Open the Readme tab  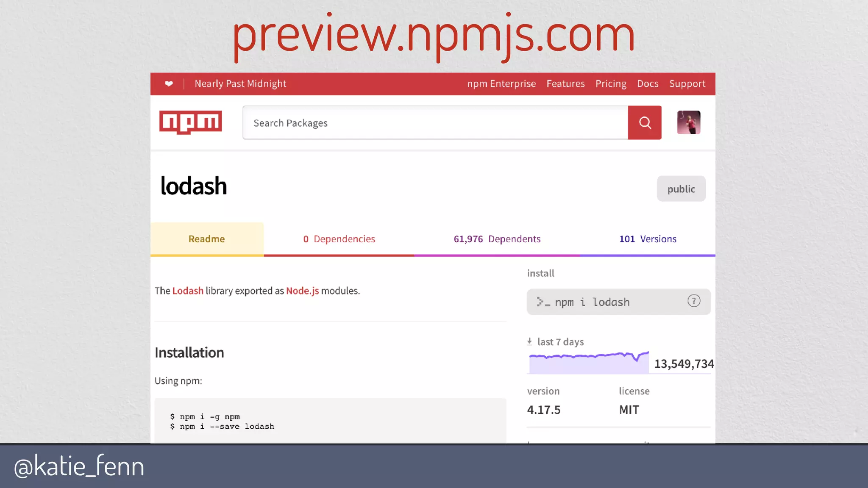point(207,239)
